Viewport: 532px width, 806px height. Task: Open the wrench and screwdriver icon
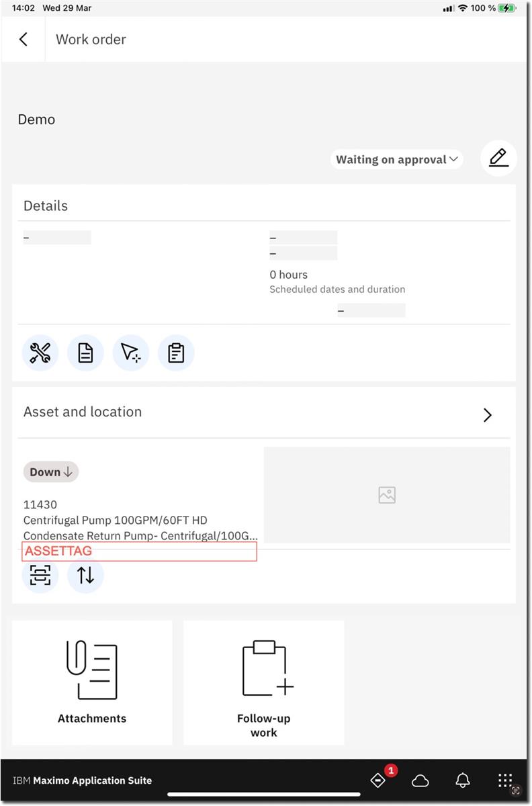(x=40, y=353)
